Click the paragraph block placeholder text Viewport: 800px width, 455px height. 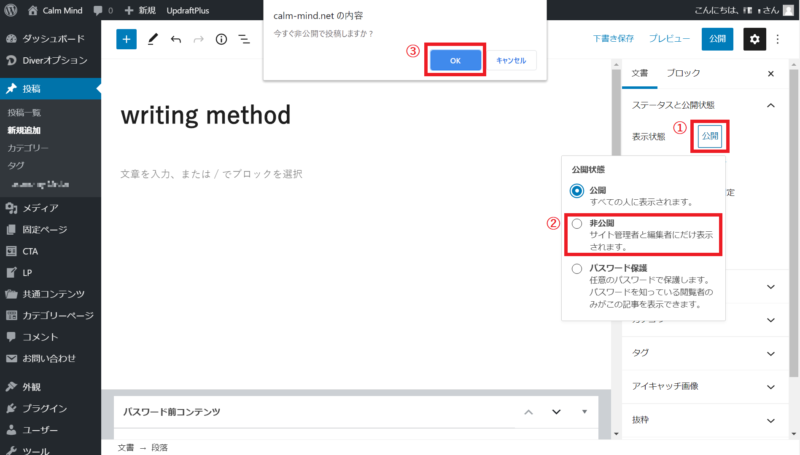(211, 174)
